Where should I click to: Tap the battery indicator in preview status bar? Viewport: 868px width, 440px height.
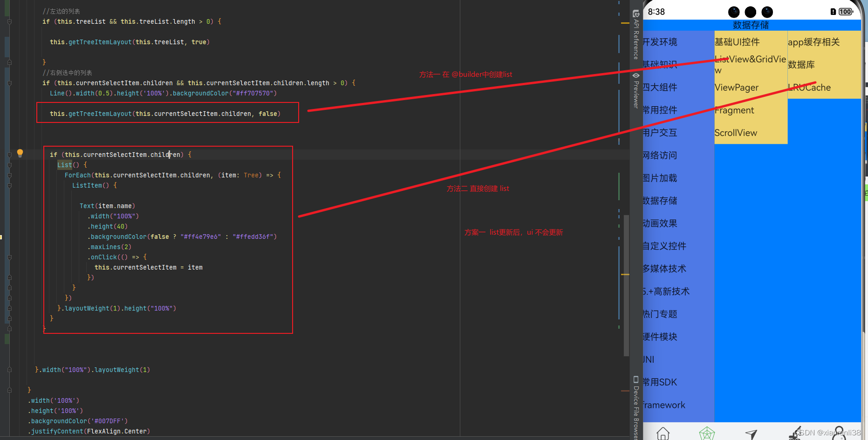coord(845,12)
